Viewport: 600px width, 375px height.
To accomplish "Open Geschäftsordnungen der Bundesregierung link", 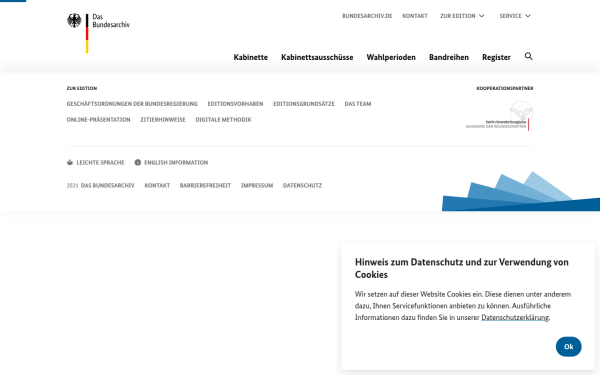I will [132, 104].
